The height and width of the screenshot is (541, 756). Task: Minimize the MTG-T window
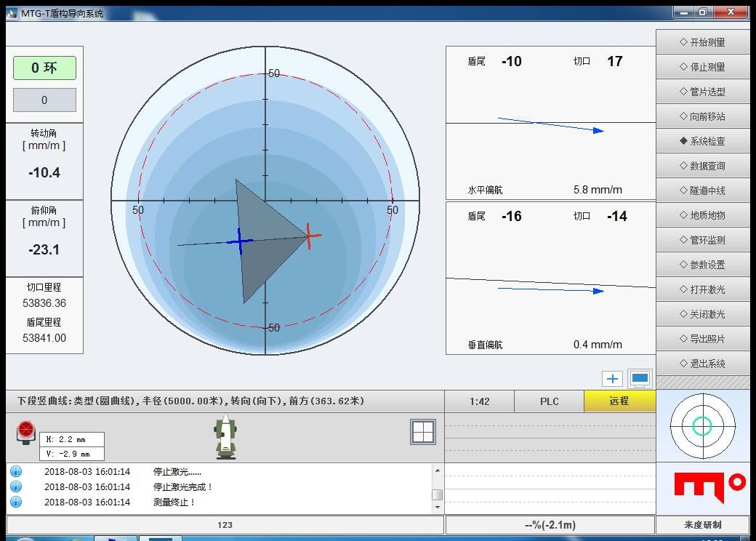tap(684, 12)
